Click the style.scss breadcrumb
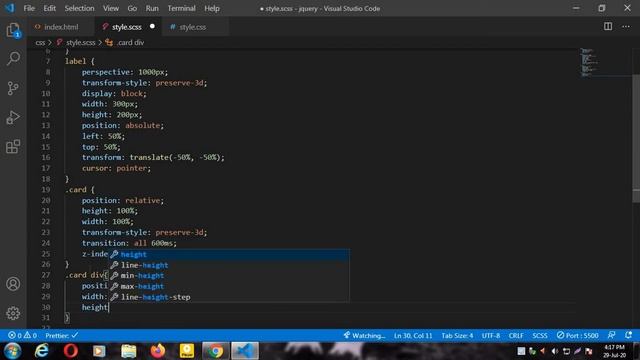The width and height of the screenshot is (640, 360). click(80, 42)
